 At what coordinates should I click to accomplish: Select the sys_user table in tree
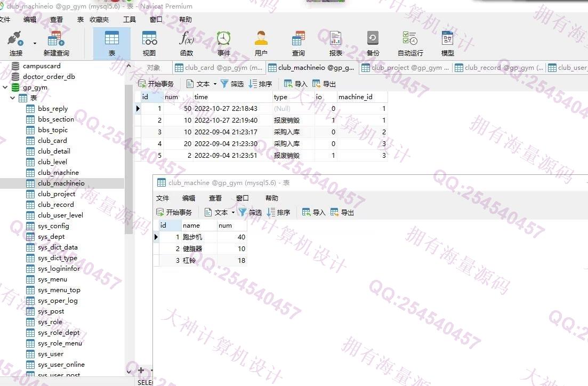pos(50,354)
